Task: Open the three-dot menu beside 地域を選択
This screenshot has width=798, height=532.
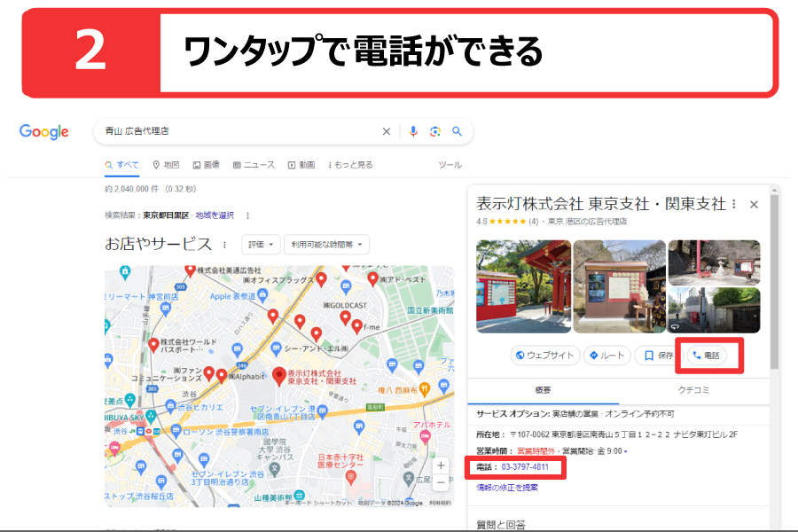Action: (248, 215)
